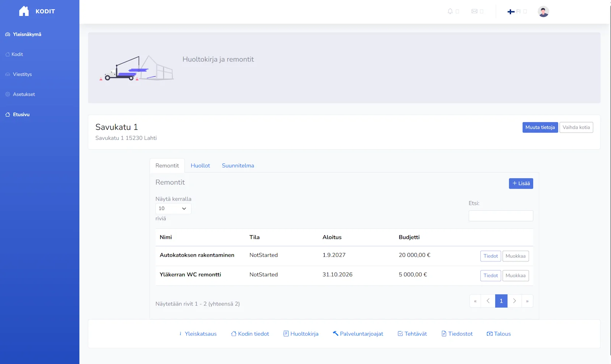Open messages envelope icon

click(x=474, y=11)
